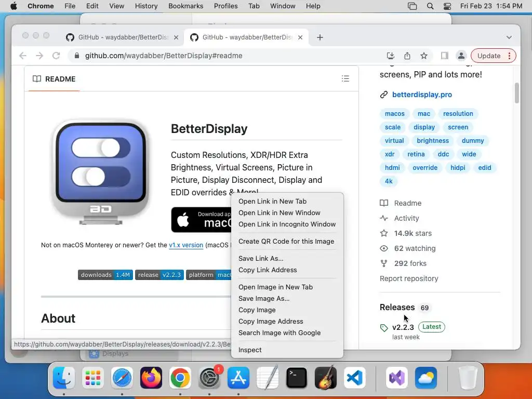Open the Releases 69 heading link
The image size is (532, 399).
[405, 308]
